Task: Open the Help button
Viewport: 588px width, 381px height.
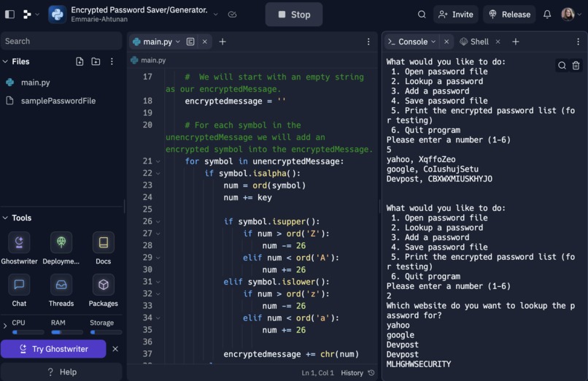Action: point(61,372)
